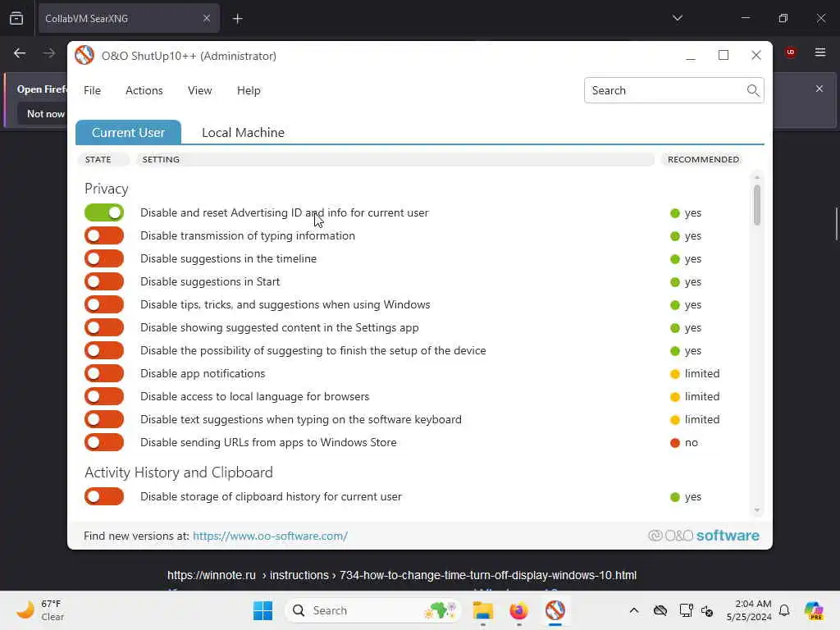This screenshot has height=630, width=840.
Task: Click the STATE column header
Action: [x=103, y=160]
